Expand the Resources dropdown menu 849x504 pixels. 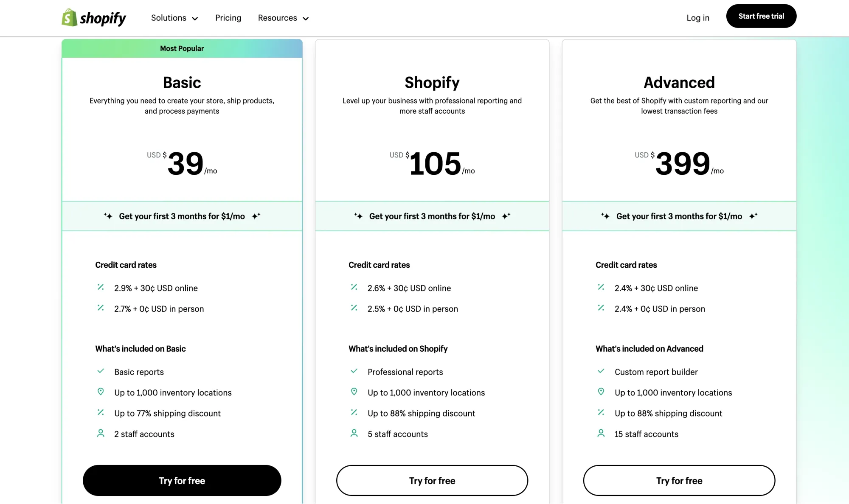(x=283, y=18)
